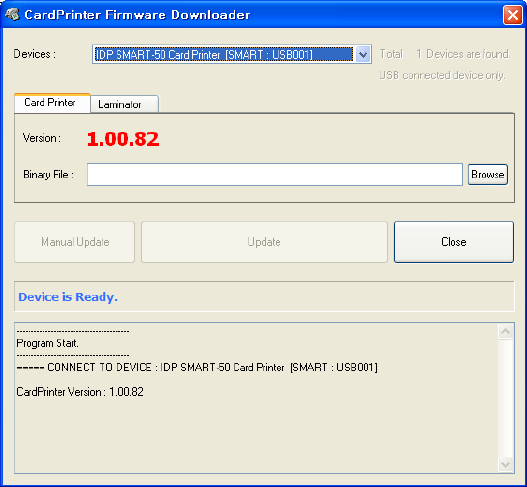Click the 'CONNECT TO DEVICE' log line
The width and height of the screenshot is (527, 487).
(x=197, y=367)
